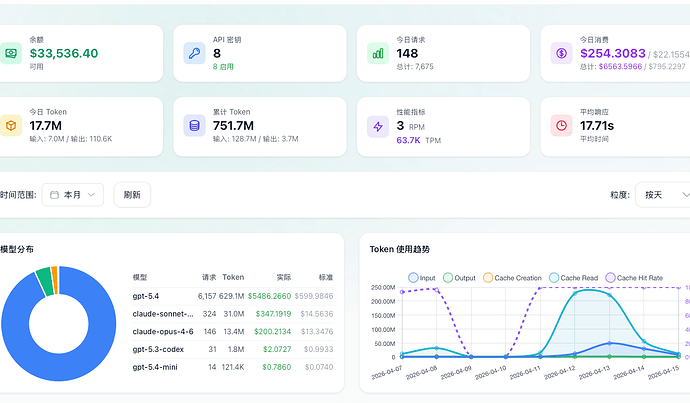Click the Token column header
The image size is (690, 403).
coord(233,277)
